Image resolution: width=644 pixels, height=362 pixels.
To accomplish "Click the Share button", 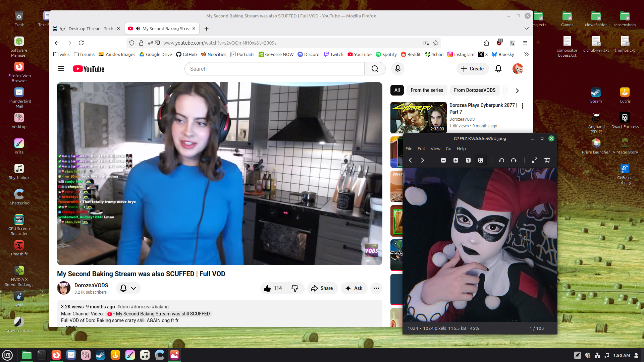I will coord(322,288).
